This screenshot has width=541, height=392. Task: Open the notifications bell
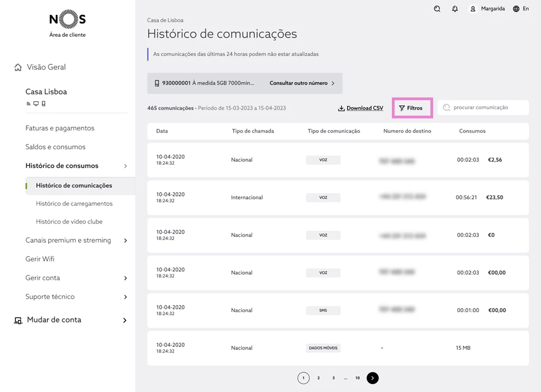pyautogui.click(x=455, y=9)
